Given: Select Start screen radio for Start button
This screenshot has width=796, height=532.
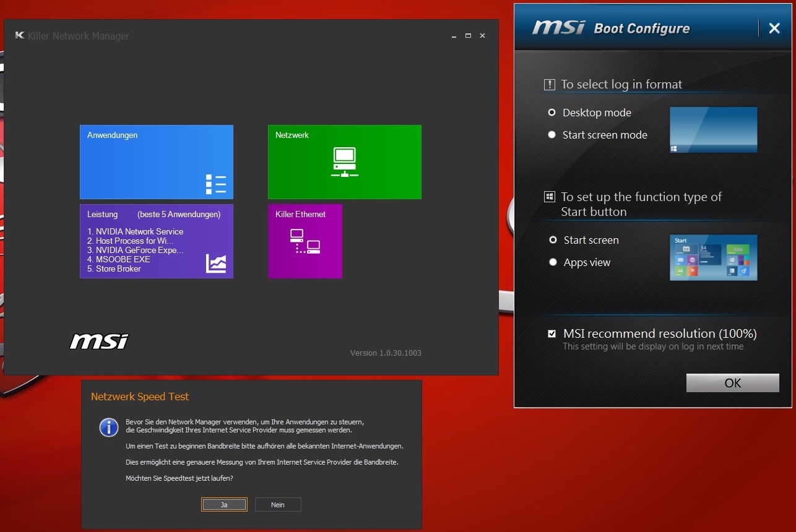Looking at the screenshot, I should [553, 240].
